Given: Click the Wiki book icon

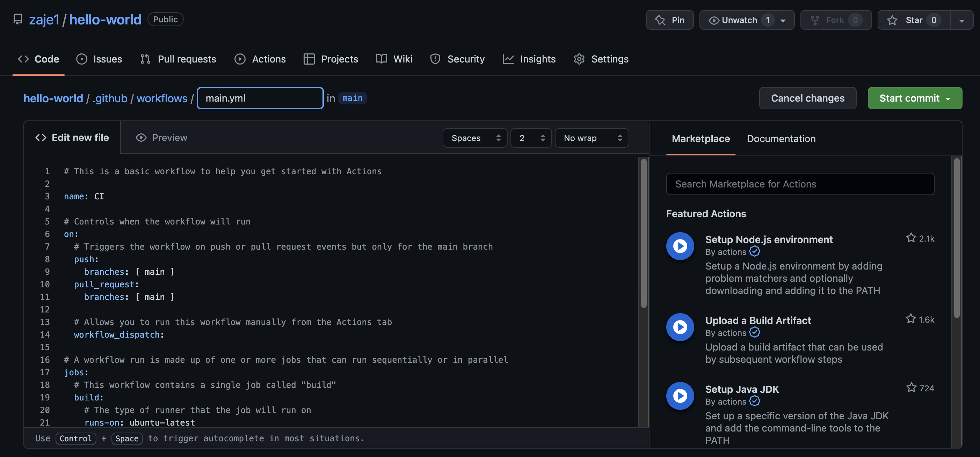Looking at the screenshot, I should [x=381, y=59].
